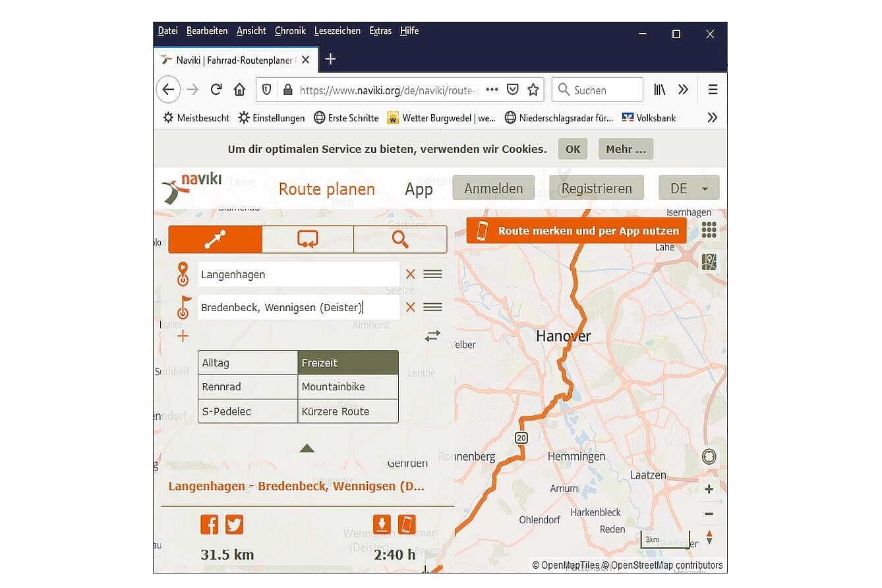Click the browser Suchen search field
Image resolution: width=882 pixels, height=588 pixels.
click(597, 90)
